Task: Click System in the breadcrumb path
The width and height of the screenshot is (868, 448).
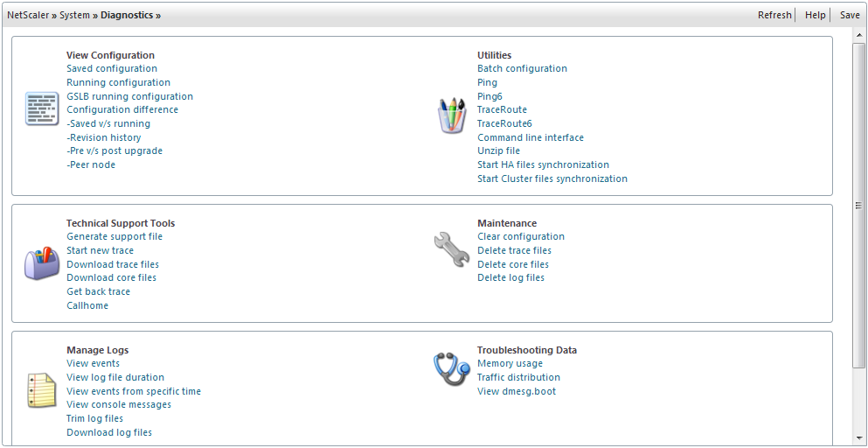Action: (74, 15)
